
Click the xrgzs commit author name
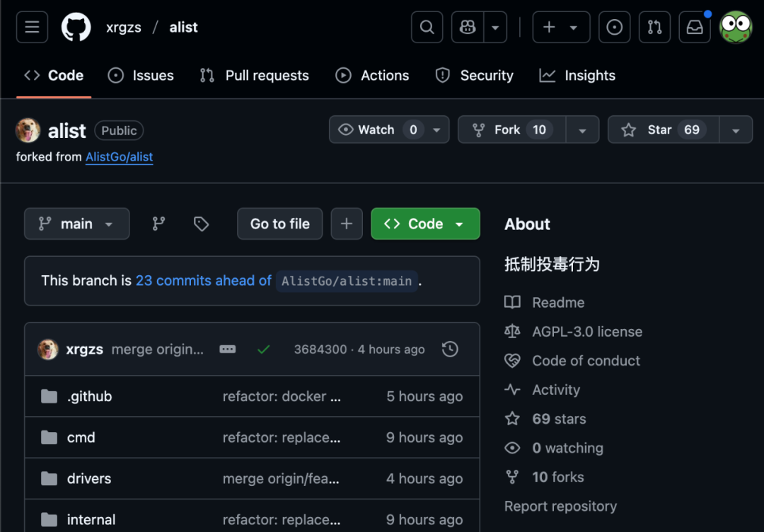click(x=84, y=349)
